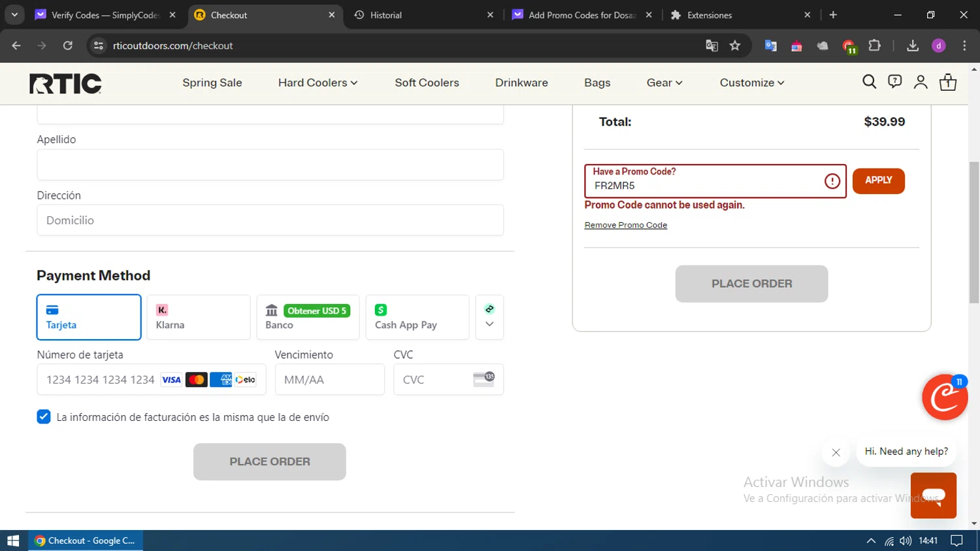Open the Windows Start menu
980x551 pixels.
coord(13,541)
